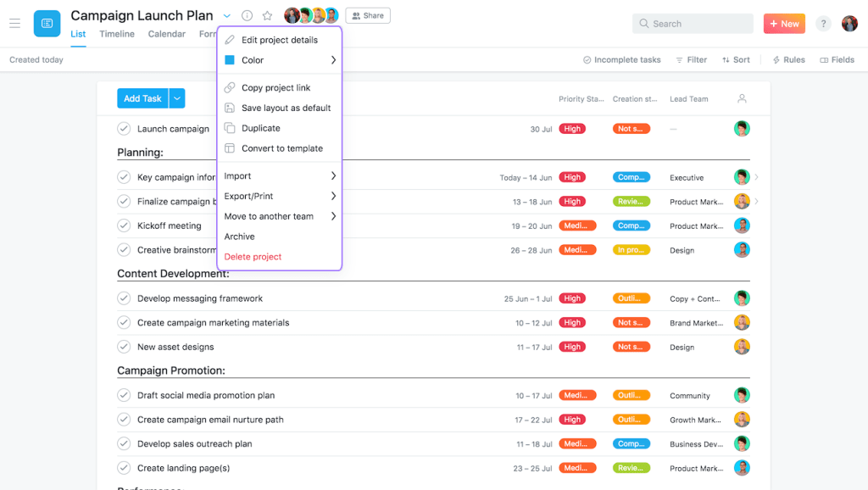Open the Fields customization button

837,60
